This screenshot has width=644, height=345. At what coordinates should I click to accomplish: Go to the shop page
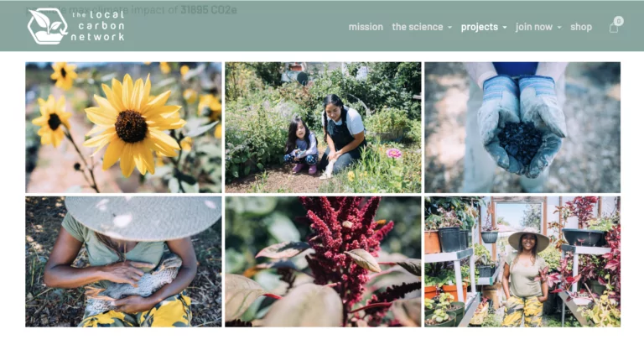point(581,27)
